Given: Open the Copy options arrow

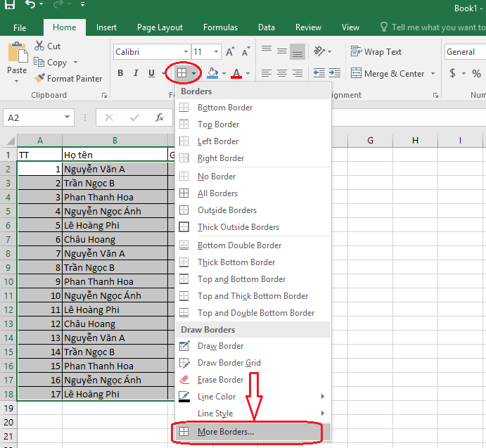Looking at the screenshot, I should (76, 63).
